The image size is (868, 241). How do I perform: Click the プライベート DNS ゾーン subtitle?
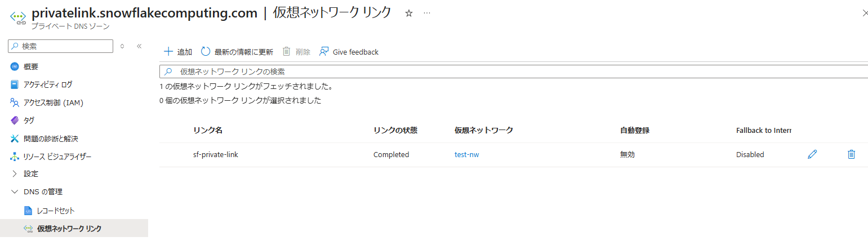click(70, 26)
